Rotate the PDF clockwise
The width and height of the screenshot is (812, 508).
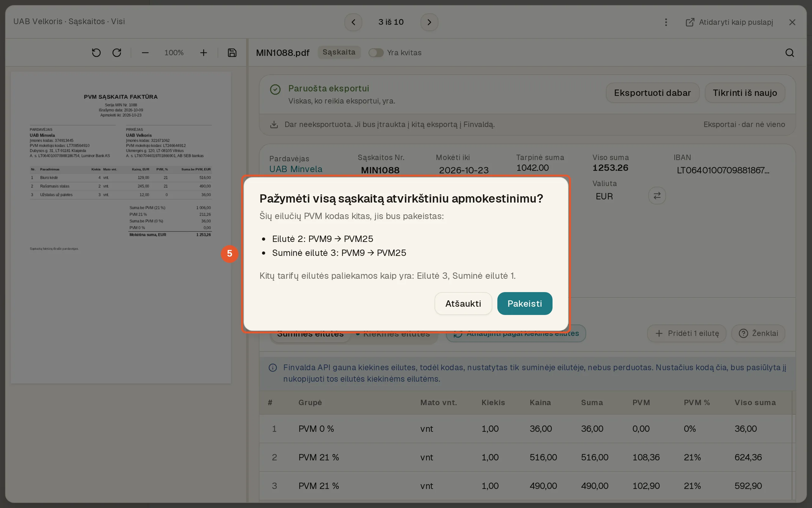(117, 53)
